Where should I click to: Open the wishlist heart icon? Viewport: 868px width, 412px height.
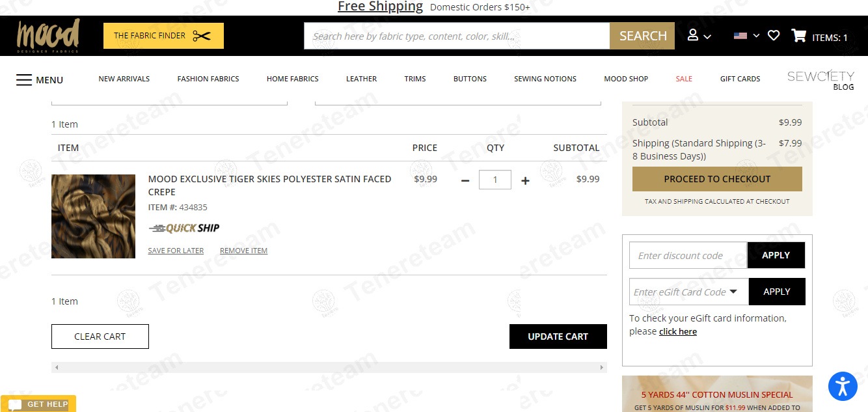pos(774,36)
